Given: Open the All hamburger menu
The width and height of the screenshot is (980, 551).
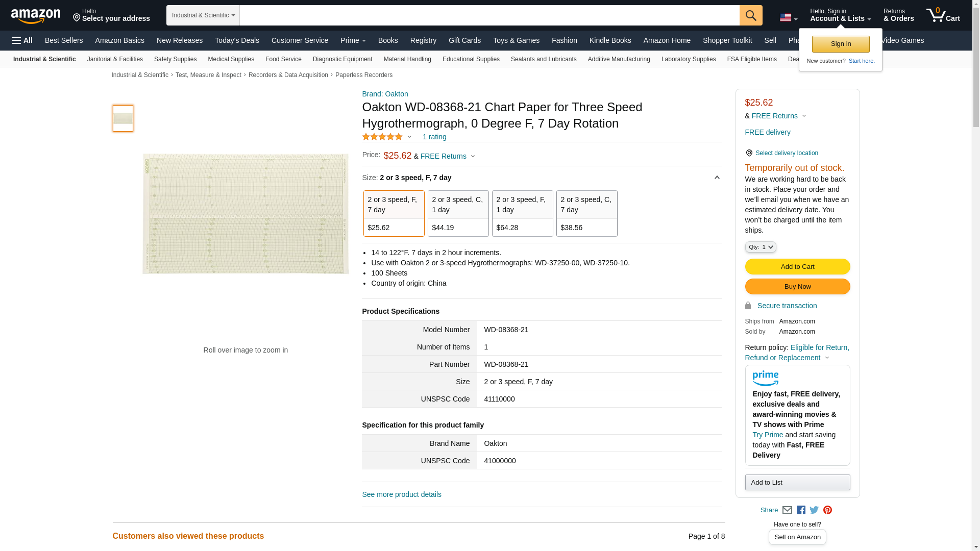Looking at the screenshot, I should pyautogui.click(x=22, y=40).
